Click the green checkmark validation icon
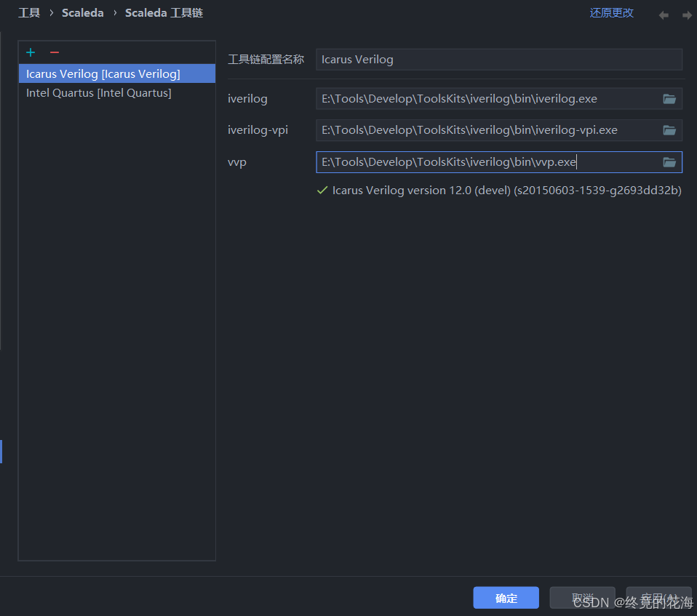Screen dimensions: 697x616 322,191
